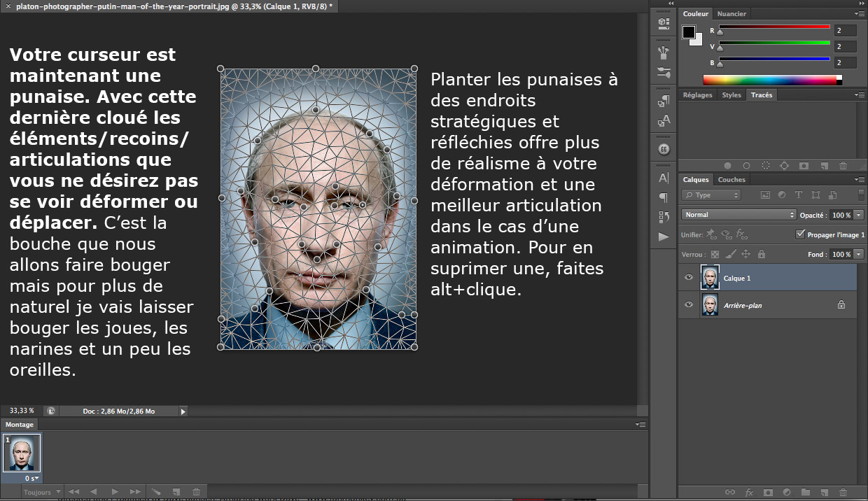Open the Normal blend mode dropdown
868x501 pixels.
738,215
